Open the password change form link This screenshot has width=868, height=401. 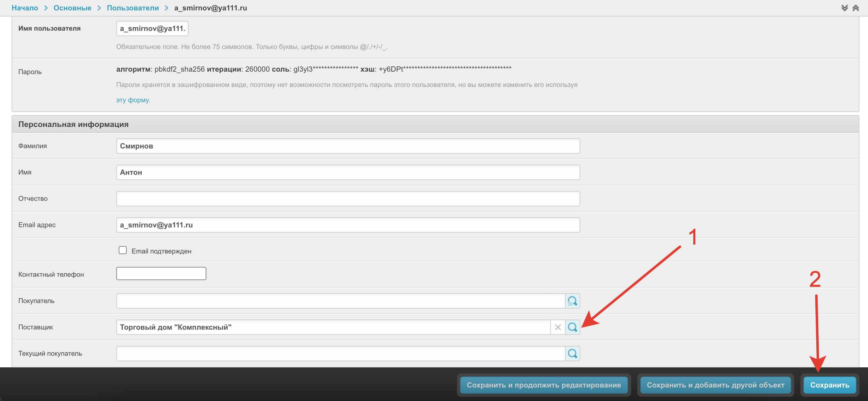click(133, 100)
